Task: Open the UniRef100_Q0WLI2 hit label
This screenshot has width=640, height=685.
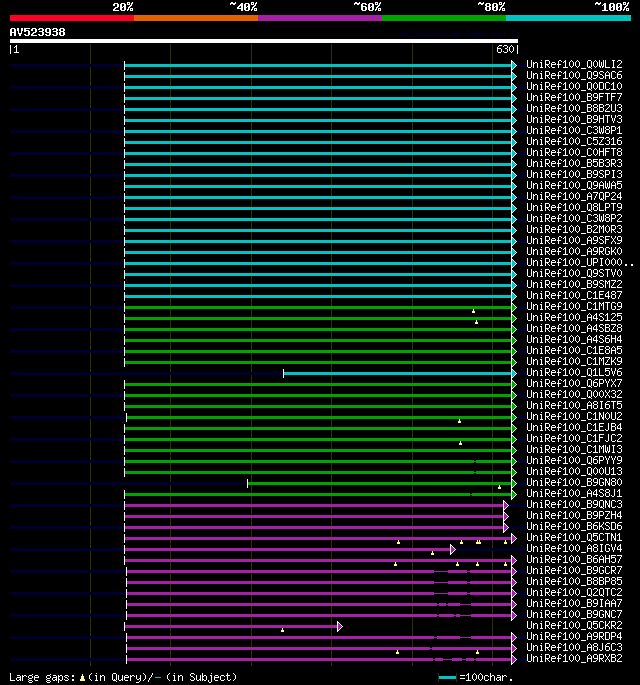Action: (x=574, y=65)
